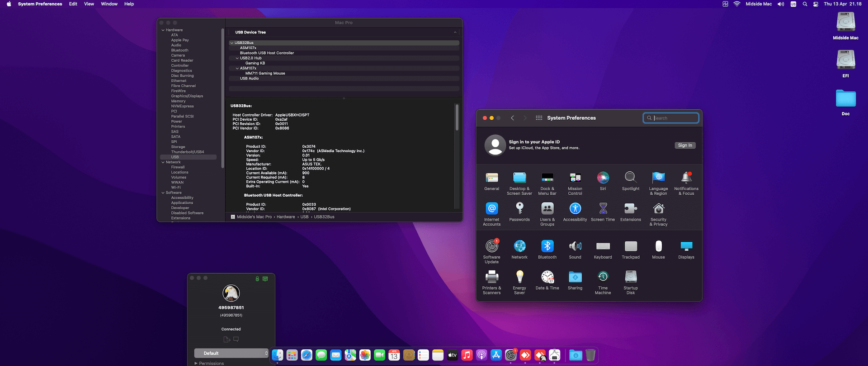Open General preferences pane
868x366 pixels.
(x=492, y=181)
